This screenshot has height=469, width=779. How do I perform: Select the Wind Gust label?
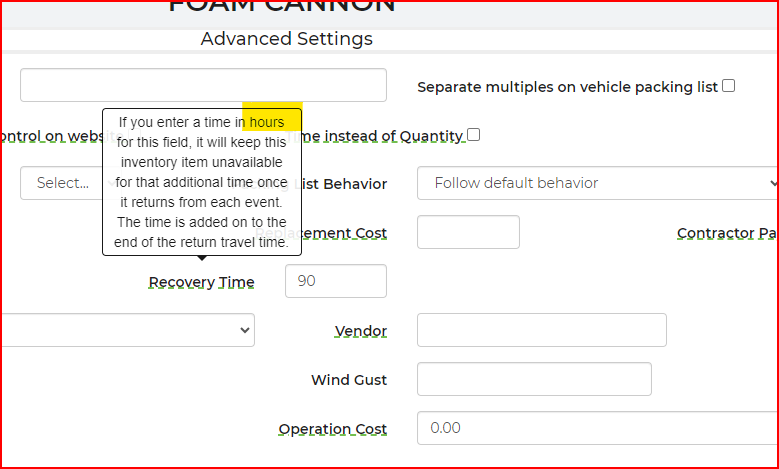tap(348, 380)
